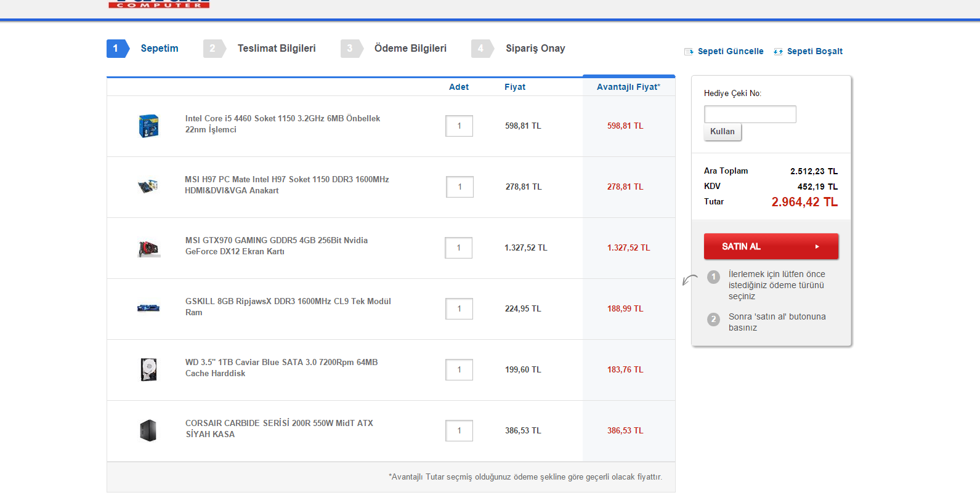The width and height of the screenshot is (980, 503).
Task: Click the Computer store logo
Action: pos(159,4)
